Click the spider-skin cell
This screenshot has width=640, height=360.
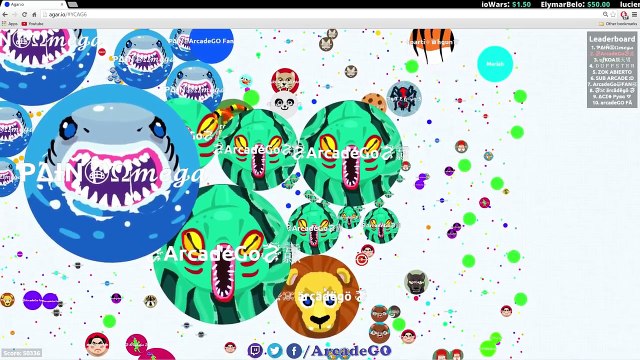(x=404, y=99)
